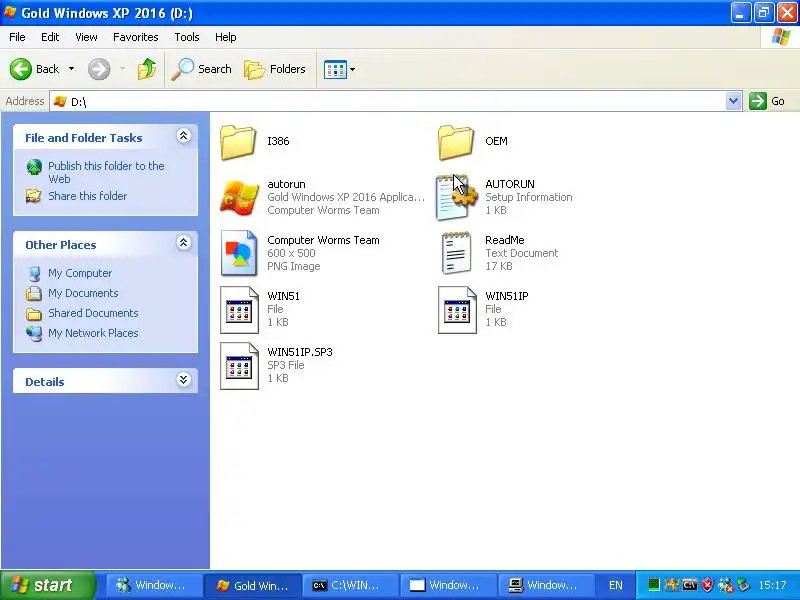The image size is (800, 600).
Task: Switch to the C:\WIN... command prompt taskbar button
Action: (x=349, y=585)
